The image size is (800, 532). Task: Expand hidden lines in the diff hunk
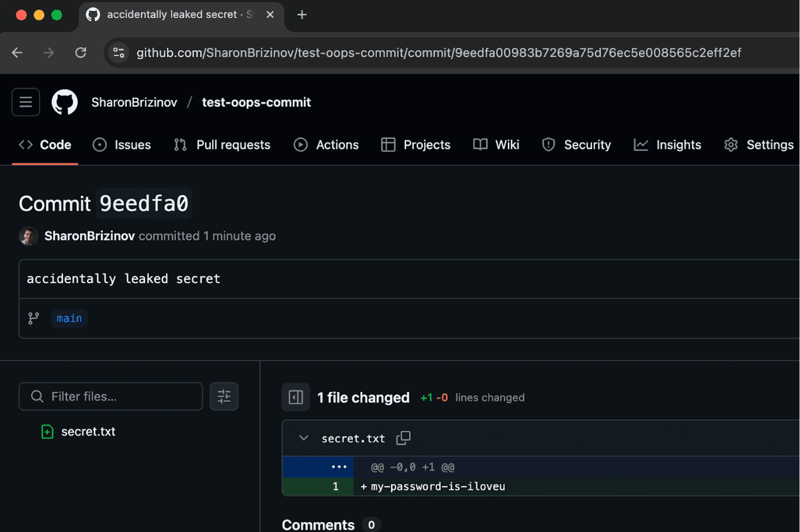pos(318,467)
